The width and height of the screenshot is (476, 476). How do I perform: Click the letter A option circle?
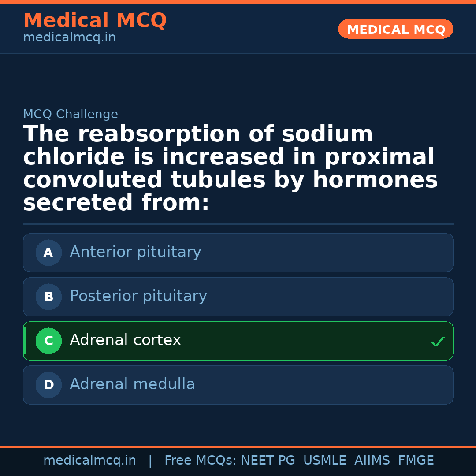click(x=48, y=253)
